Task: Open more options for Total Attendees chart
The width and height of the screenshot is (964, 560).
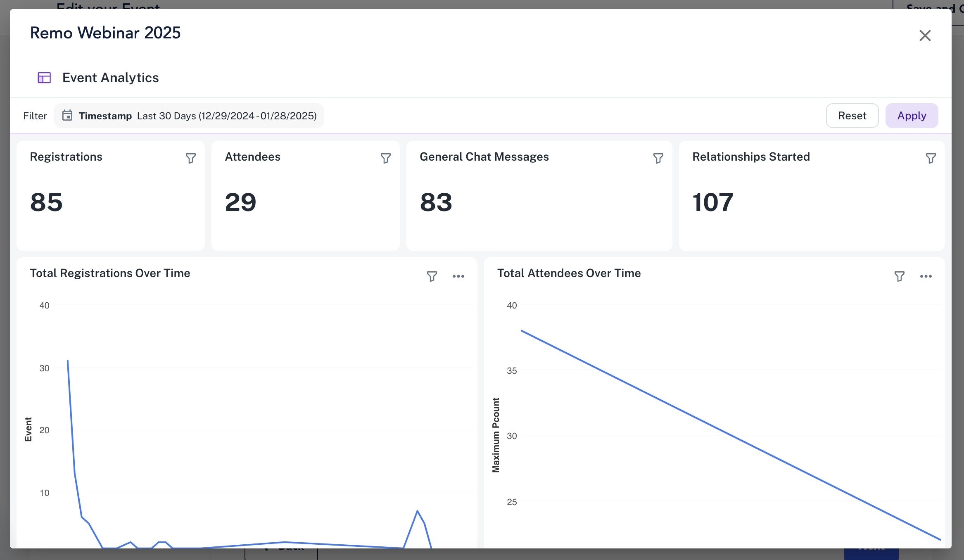Action: (x=926, y=276)
